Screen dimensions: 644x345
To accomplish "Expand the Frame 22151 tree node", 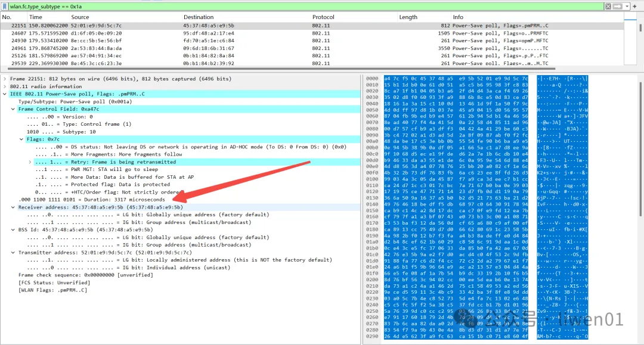I will click(5, 79).
